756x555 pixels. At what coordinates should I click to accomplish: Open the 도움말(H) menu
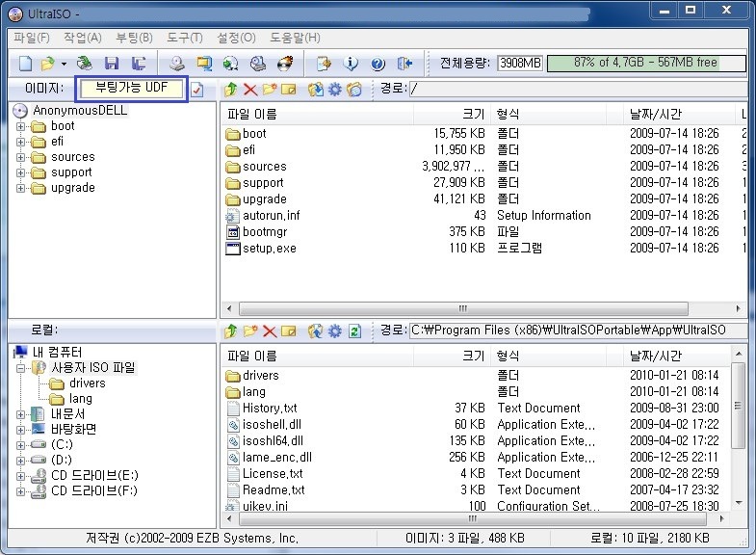pos(295,38)
